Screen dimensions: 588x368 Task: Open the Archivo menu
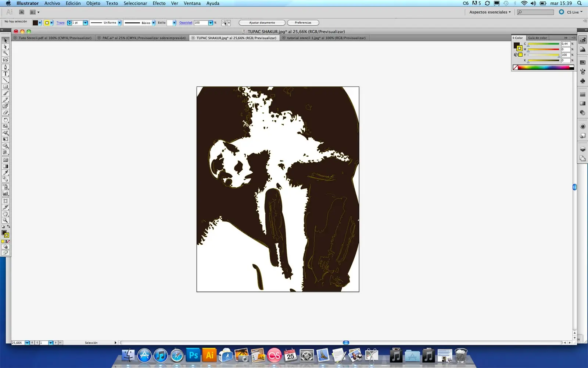coord(52,3)
